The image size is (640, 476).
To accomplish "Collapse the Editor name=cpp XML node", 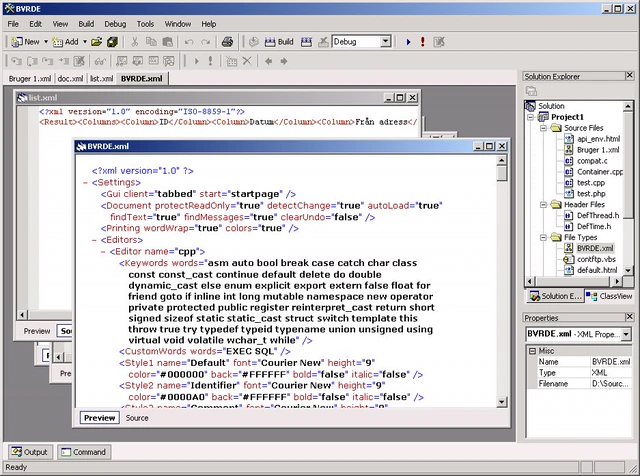I will click(103, 251).
